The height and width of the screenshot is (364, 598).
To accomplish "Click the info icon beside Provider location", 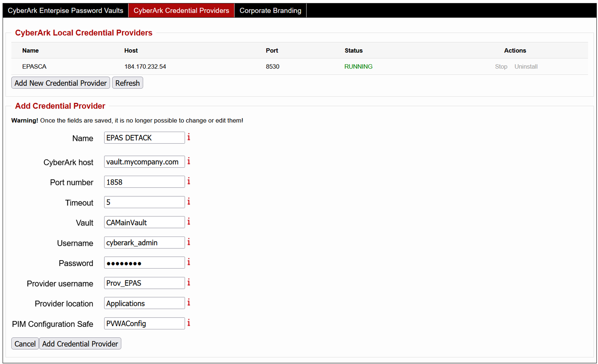I will pos(189,303).
